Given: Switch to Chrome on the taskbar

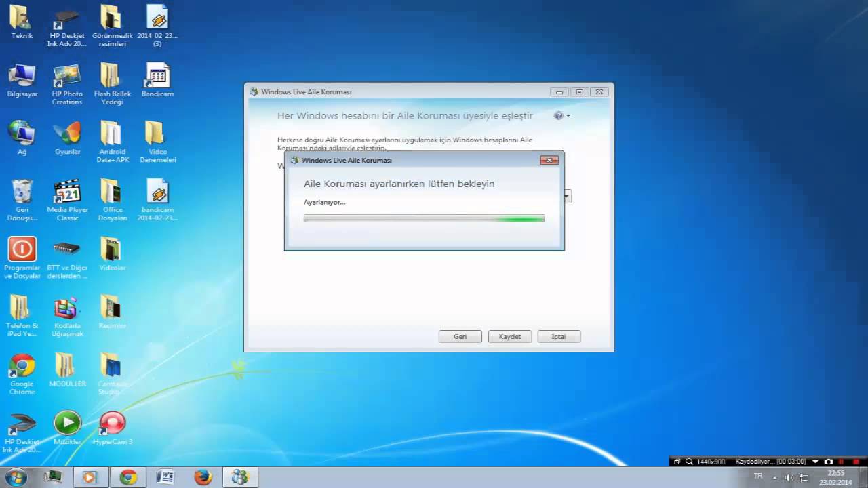Looking at the screenshot, I should pos(127,477).
